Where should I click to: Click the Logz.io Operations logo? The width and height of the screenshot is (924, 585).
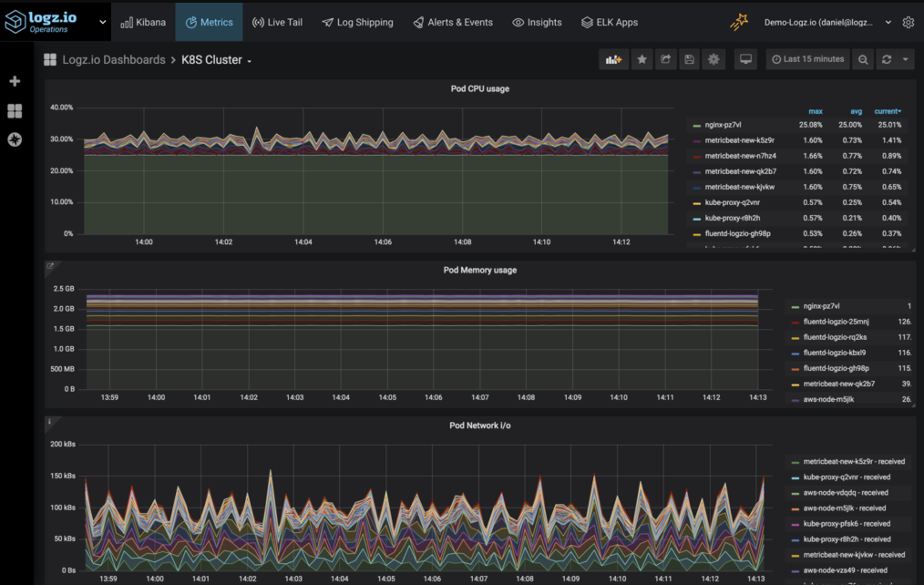point(41,22)
